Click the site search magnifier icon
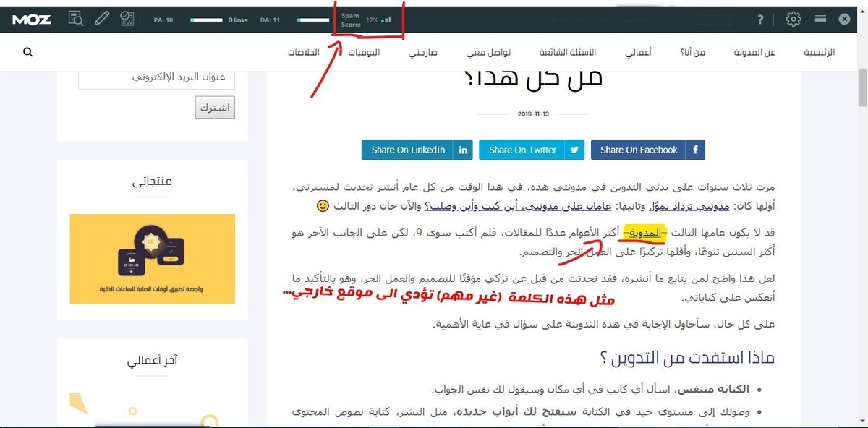The image size is (868, 428). (28, 52)
